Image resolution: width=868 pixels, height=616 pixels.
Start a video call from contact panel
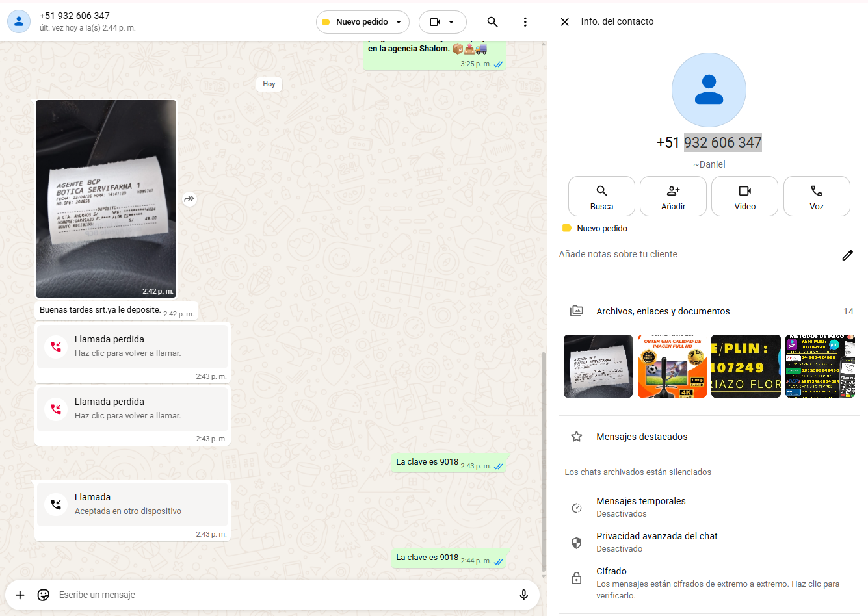(744, 196)
